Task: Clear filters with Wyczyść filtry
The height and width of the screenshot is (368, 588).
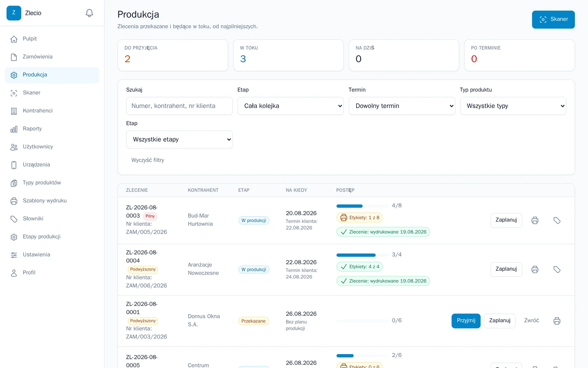Action: (148, 160)
